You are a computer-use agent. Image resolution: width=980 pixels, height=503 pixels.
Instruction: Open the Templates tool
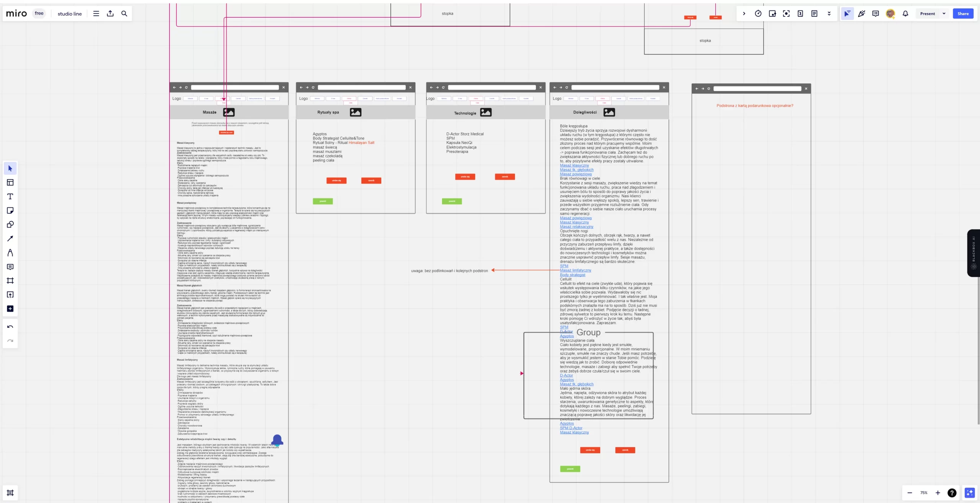(10, 182)
